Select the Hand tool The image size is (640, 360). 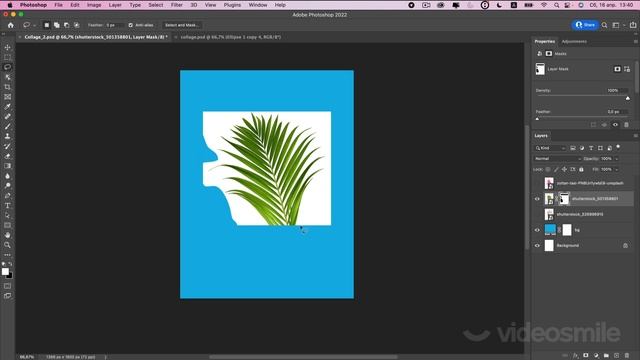pyautogui.click(x=7, y=235)
